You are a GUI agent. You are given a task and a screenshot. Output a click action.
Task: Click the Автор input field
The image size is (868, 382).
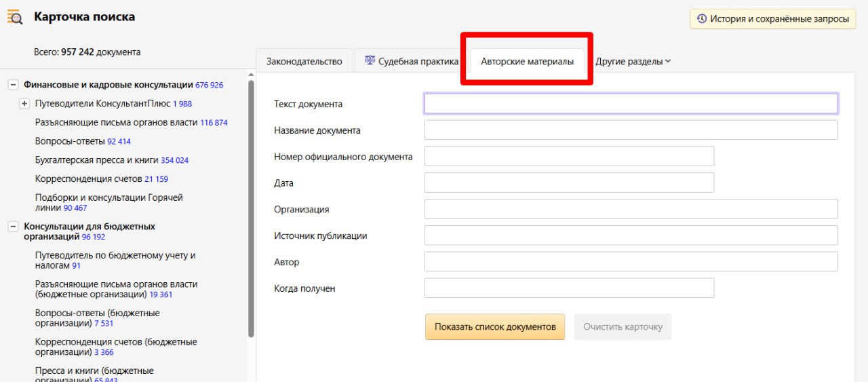tap(631, 262)
